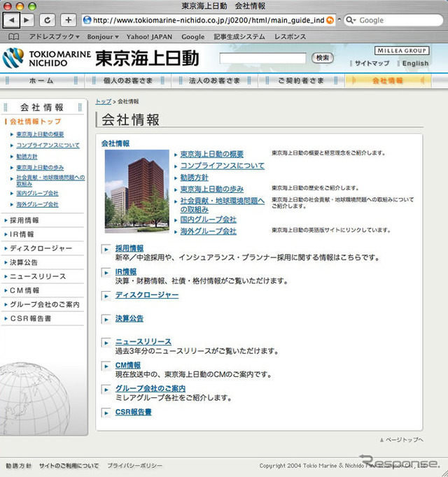
Task: Click the arrow icon beside ニュースリリース in main content
Action: pos(106,343)
